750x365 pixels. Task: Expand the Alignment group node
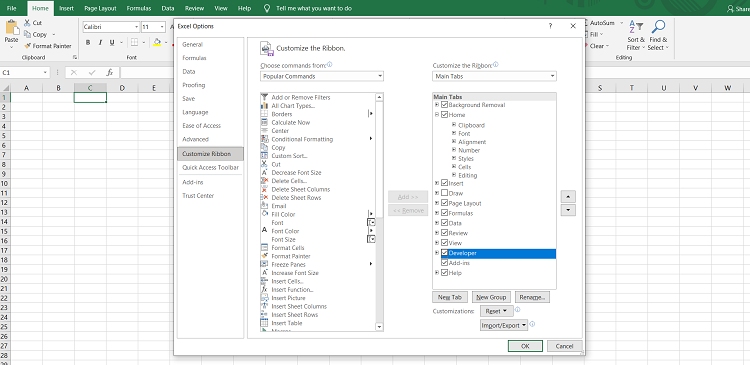(x=454, y=142)
